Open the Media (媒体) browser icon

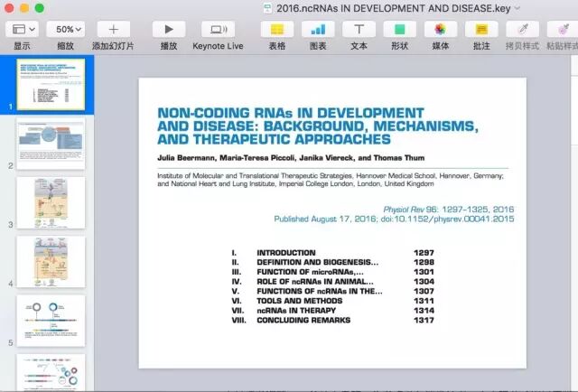pos(441,29)
